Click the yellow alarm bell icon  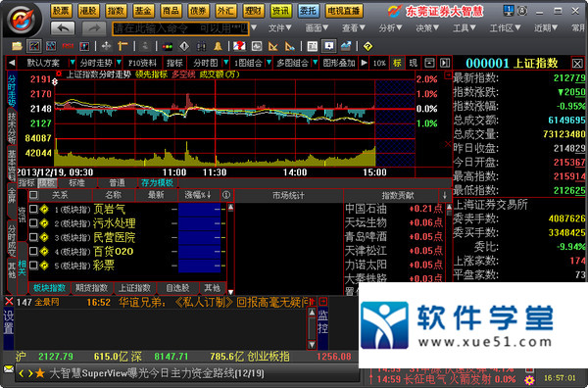[x=218, y=46]
